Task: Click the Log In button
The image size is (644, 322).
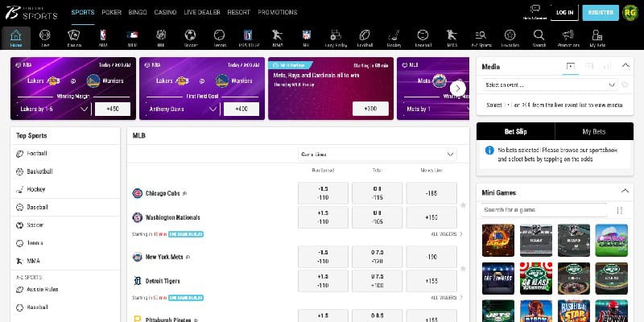Action: click(564, 13)
